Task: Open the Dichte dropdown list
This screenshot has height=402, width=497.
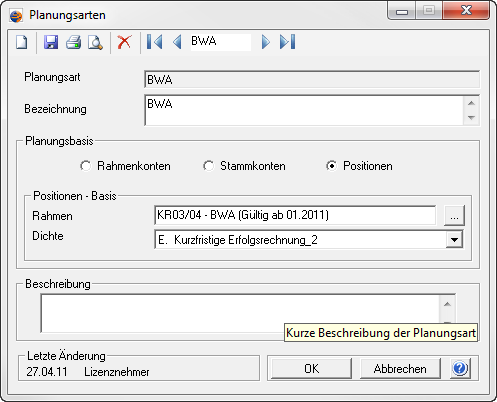Action: click(x=454, y=240)
